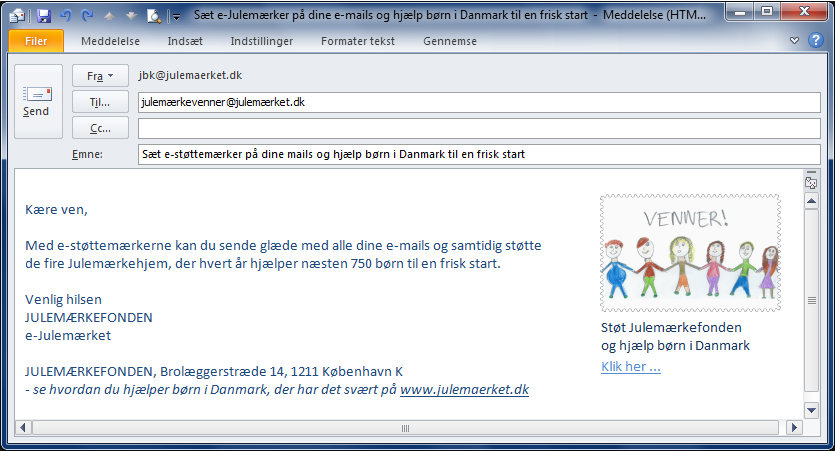Screen dimensions: 835x451
Task: Open print preview magnifier icon
Action: [154, 16]
